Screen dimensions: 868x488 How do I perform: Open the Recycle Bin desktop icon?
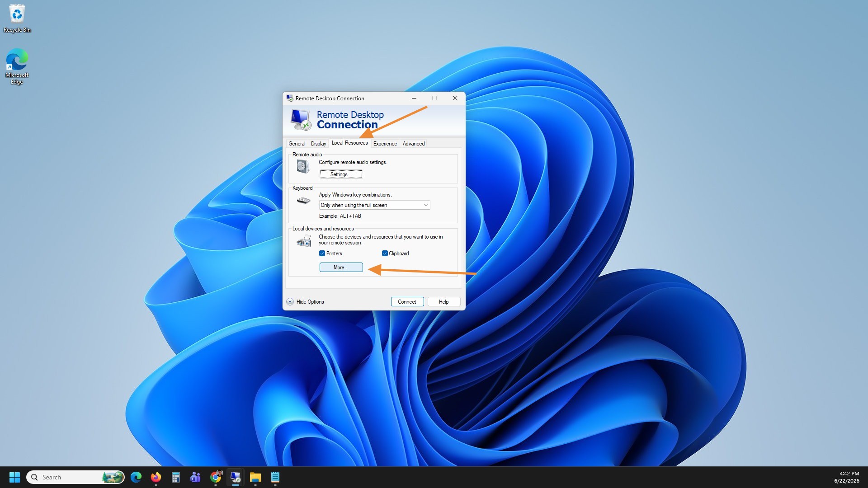click(17, 19)
